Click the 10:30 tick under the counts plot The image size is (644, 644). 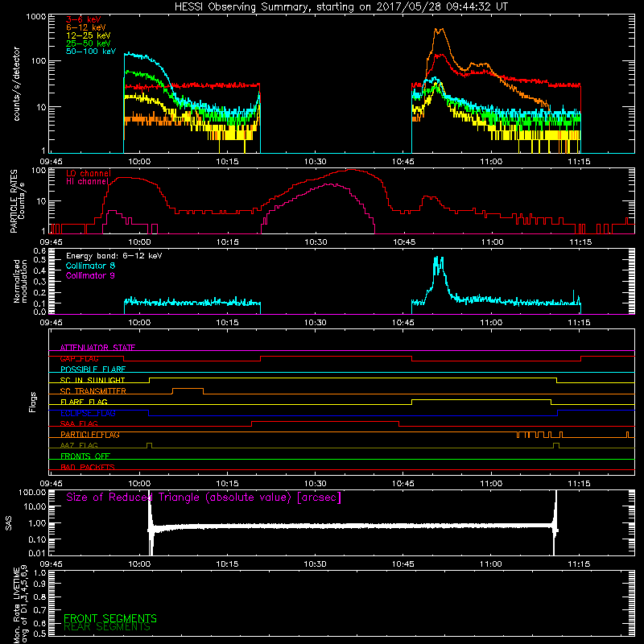click(315, 162)
